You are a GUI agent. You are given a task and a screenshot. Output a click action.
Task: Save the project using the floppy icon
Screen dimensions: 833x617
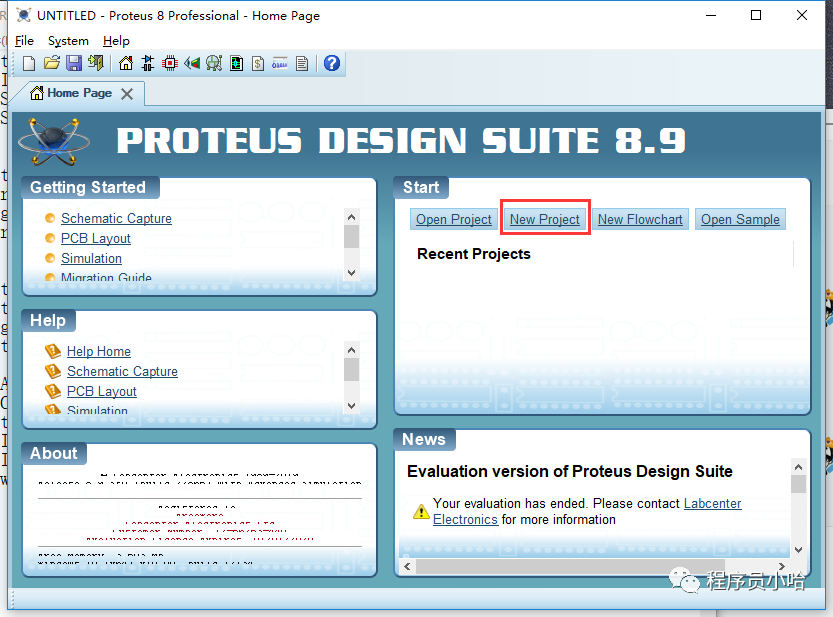[73, 64]
